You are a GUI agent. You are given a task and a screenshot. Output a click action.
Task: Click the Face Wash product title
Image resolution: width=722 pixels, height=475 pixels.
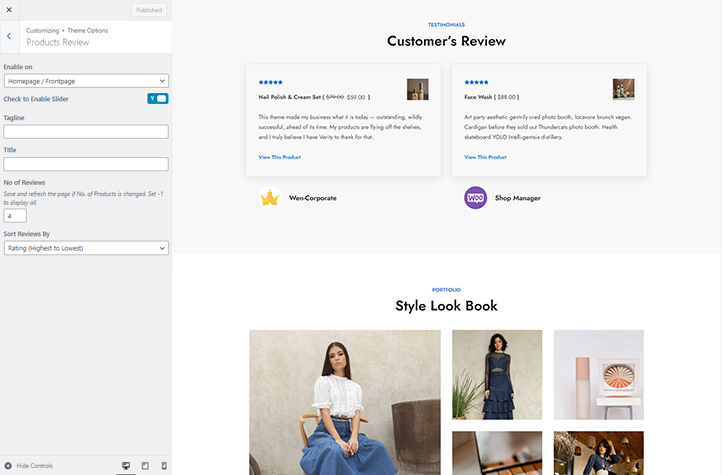pos(478,97)
